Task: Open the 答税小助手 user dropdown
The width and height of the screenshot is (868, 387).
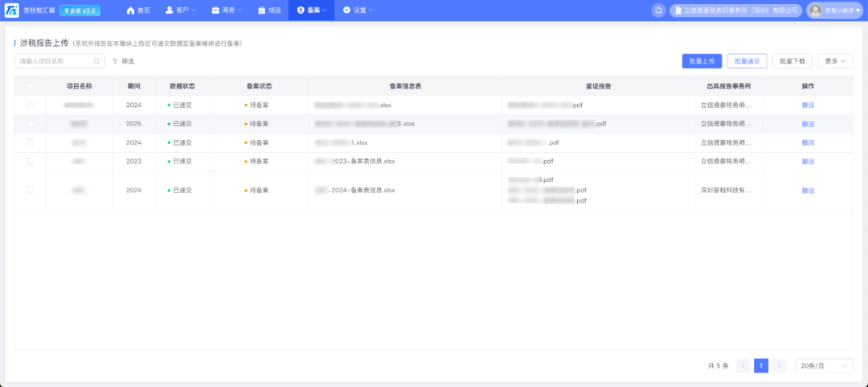Action: (837, 10)
